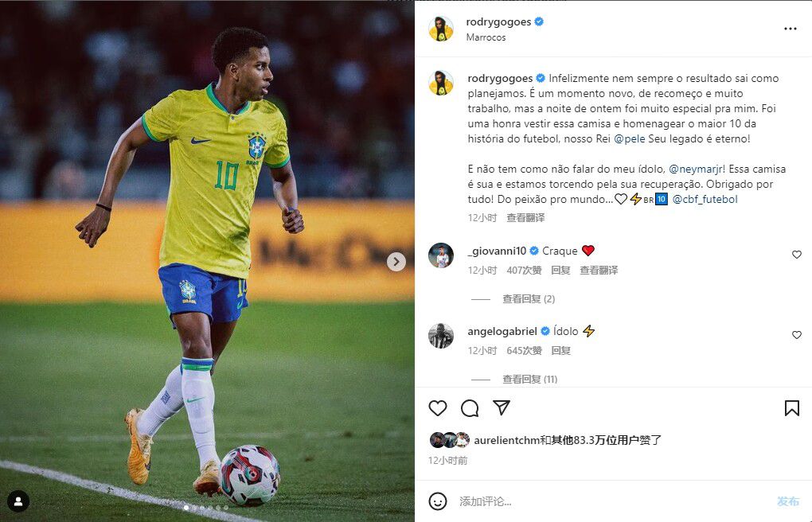The width and height of the screenshot is (812, 522).
Task: Like the post with the heart icon
Action: click(438, 408)
